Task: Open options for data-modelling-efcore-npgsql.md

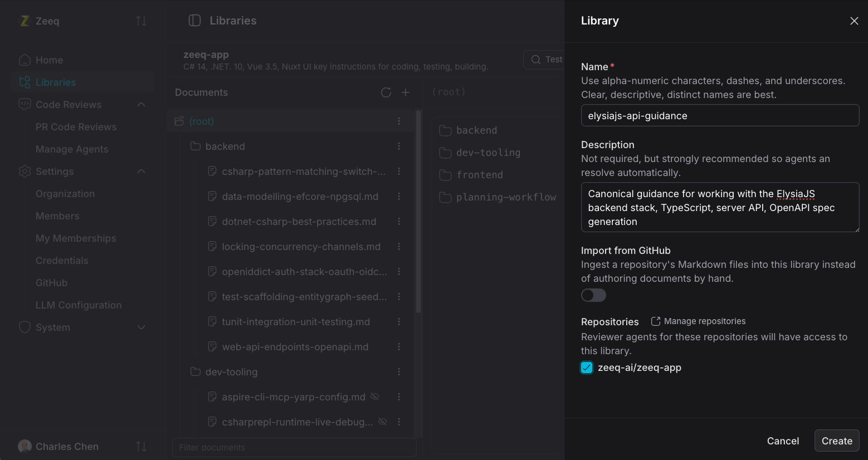Action: (399, 197)
